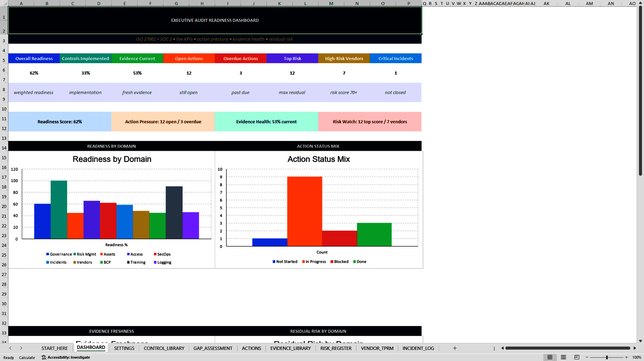
Task: Click the vertical scrollbar down arrow
Action: [641, 341]
